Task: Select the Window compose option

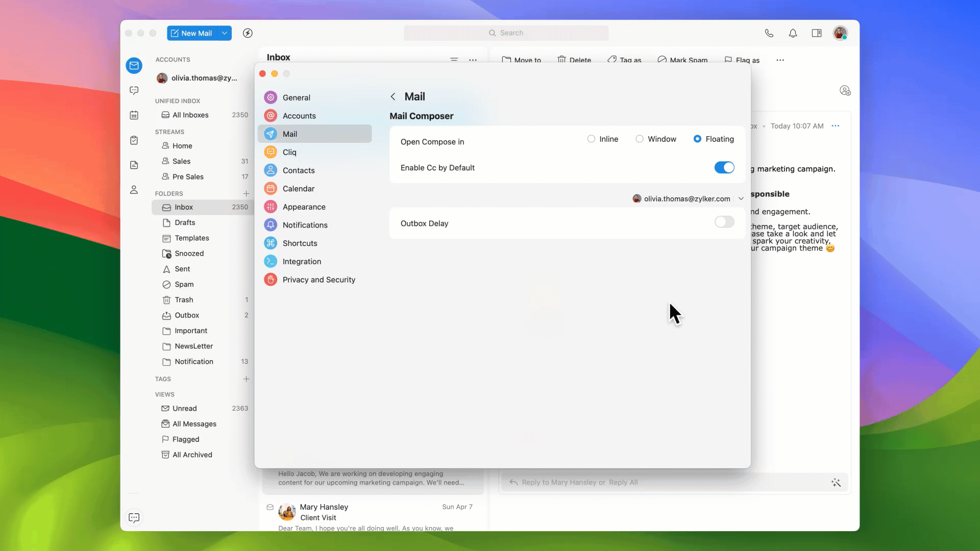Action: tap(640, 139)
